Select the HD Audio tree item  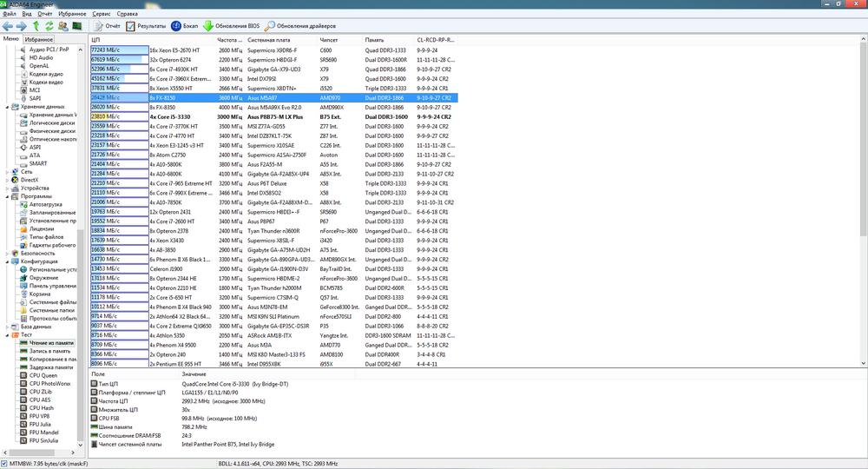pos(41,57)
